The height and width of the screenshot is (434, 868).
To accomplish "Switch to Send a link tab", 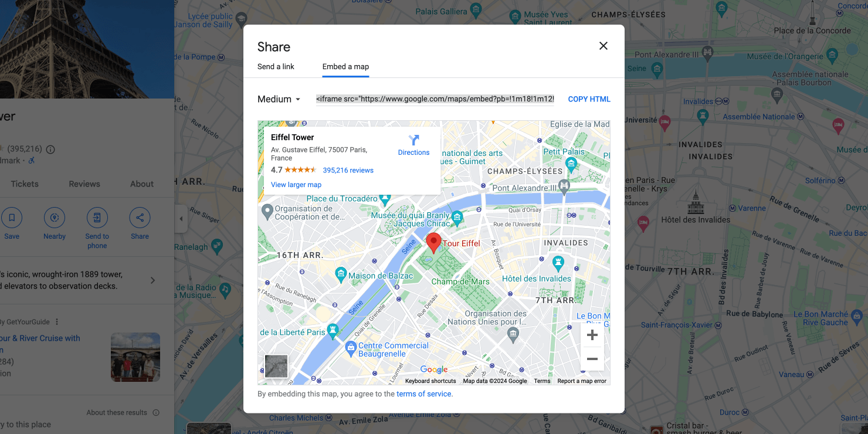I will click(x=276, y=66).
